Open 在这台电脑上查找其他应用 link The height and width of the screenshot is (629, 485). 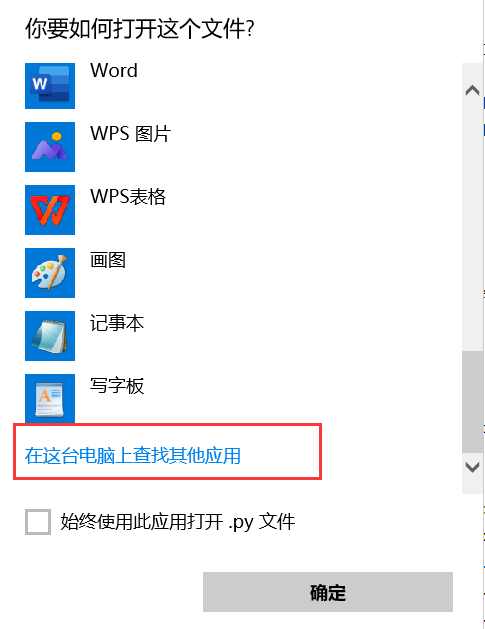tap(133, 456)
